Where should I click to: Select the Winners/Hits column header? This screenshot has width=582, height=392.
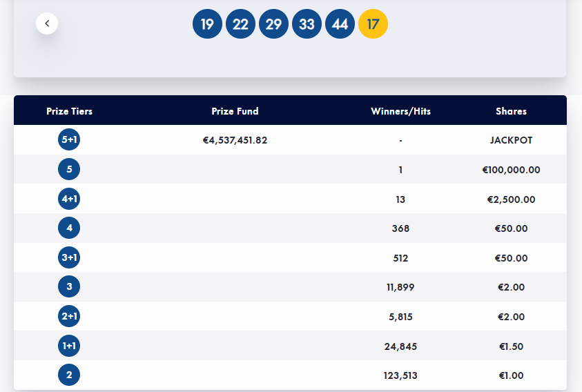[x=400, y=111]
